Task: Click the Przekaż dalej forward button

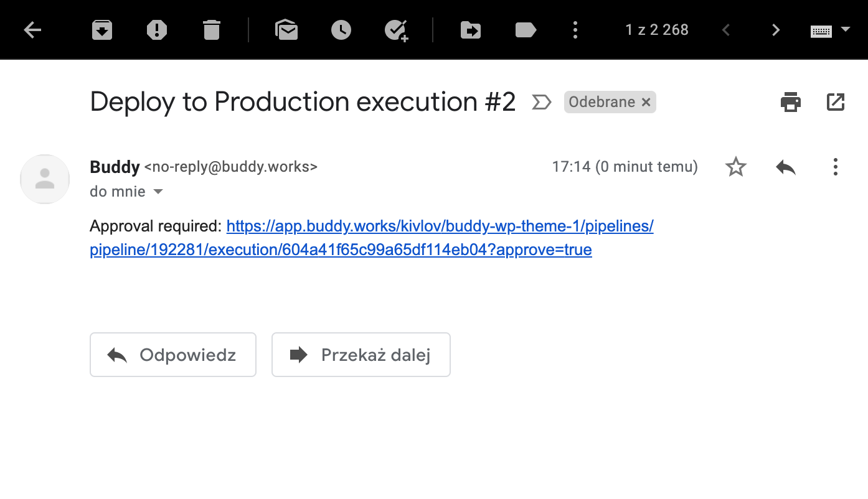Action: pyautogui.click(x=361, y=355)
